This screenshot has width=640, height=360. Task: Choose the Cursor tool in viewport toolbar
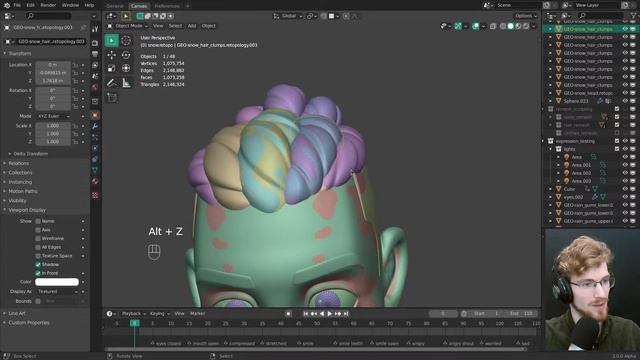coord(126,40)
